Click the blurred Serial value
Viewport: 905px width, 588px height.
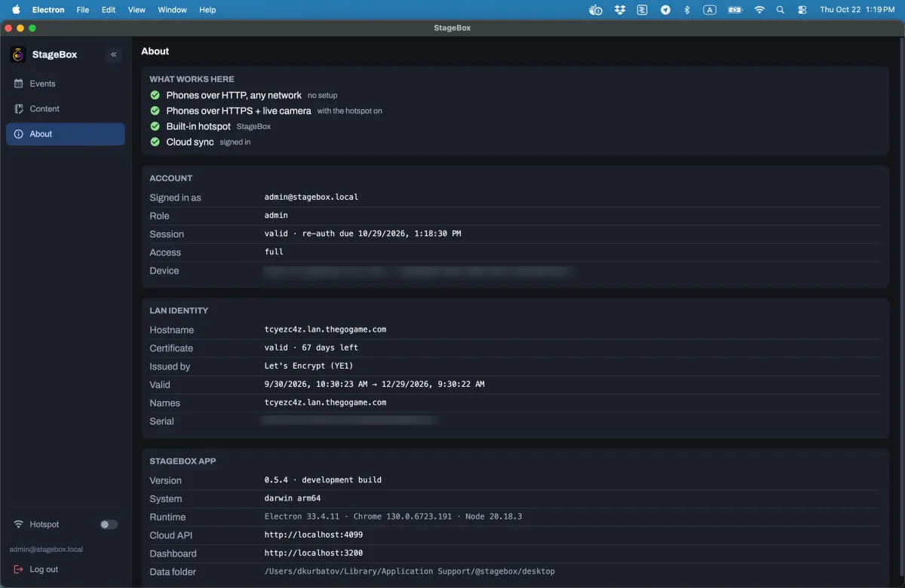point(350,421)
